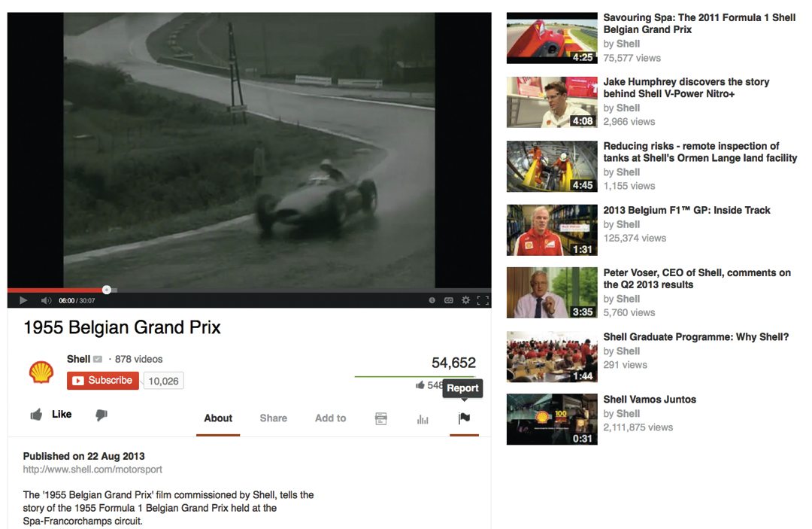Viewport: 812px width, 529px height.
Task: Report the video with flag icon
Action: coord(465,418)
